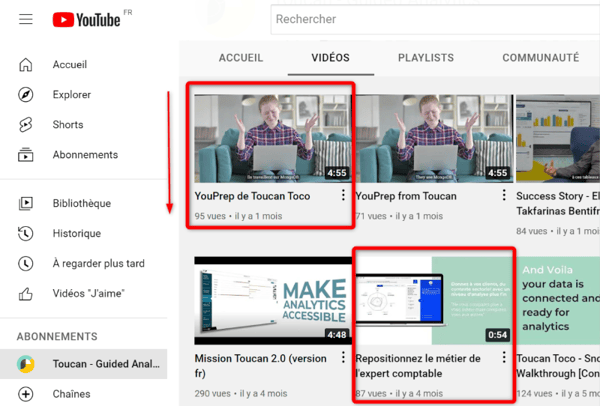
Task: Open options menu for YouPrep from Toucan
Action: click(x=503, y=196)
